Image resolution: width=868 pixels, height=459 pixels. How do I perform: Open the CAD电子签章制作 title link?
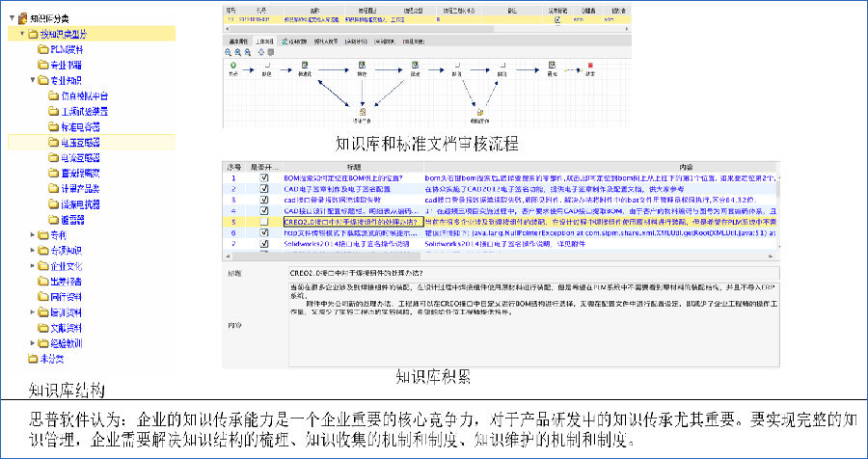[x=336, y=189]
